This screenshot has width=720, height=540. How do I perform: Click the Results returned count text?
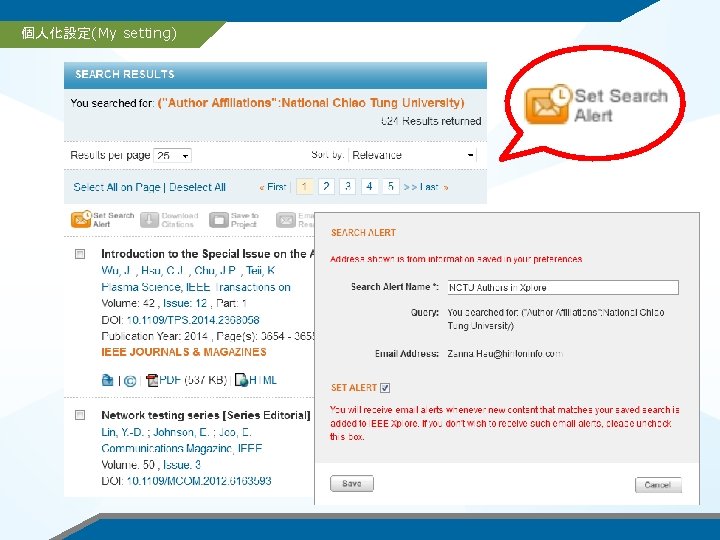click(x=431, y=121)
